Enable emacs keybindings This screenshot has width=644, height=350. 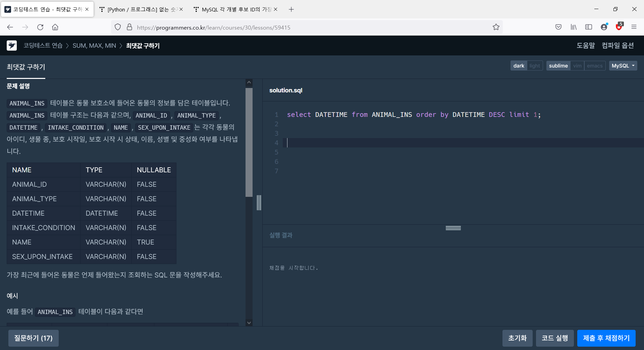(x=595, y=65)
